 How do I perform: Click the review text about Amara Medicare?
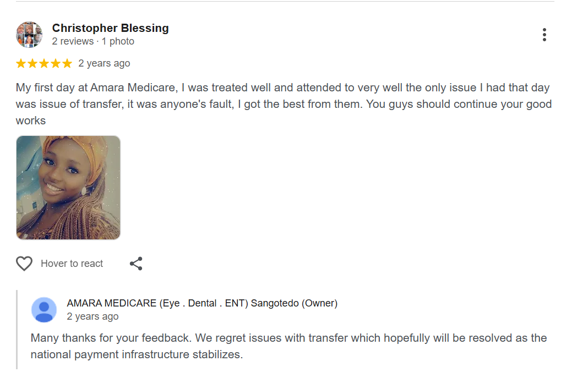pyautogui.click(x=283, y=104)
